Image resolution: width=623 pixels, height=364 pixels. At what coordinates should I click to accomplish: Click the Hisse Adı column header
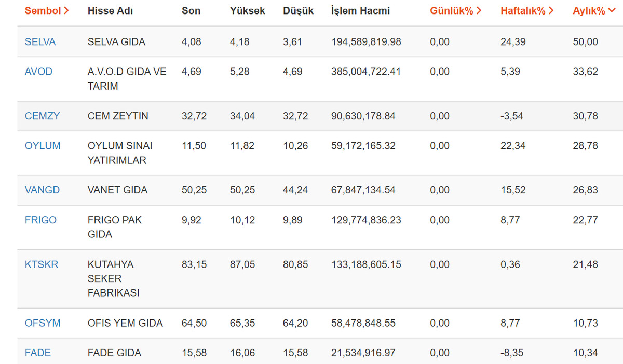click(x=110, y=11)
